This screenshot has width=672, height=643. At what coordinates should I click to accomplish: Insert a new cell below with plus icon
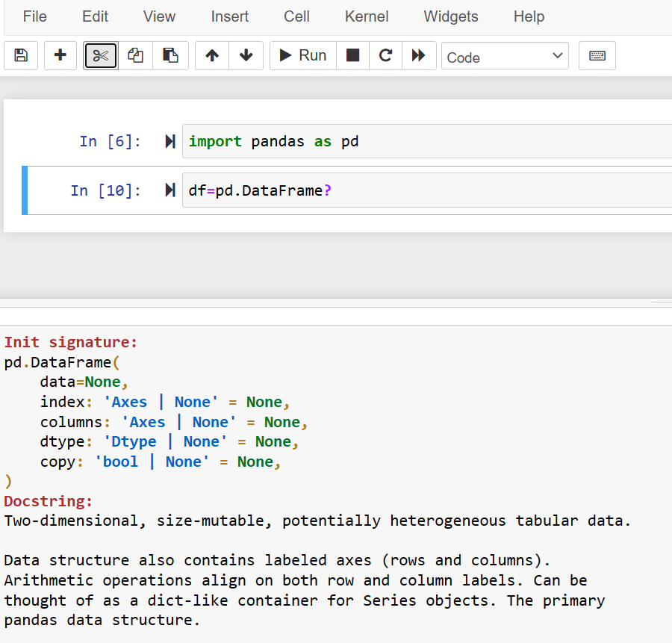(60, 55)
